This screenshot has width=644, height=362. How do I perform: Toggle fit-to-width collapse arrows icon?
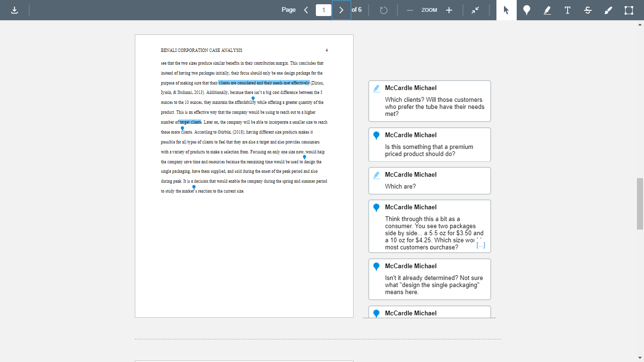475,10
